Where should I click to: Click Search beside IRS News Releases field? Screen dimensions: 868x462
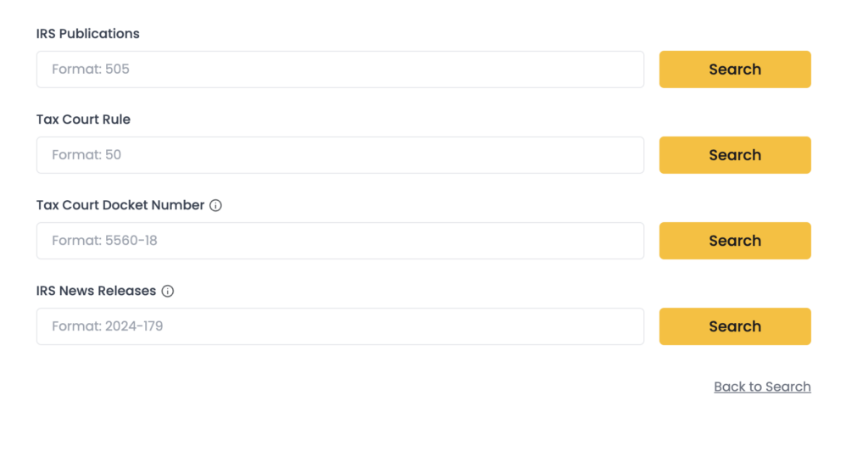point(735,326)
